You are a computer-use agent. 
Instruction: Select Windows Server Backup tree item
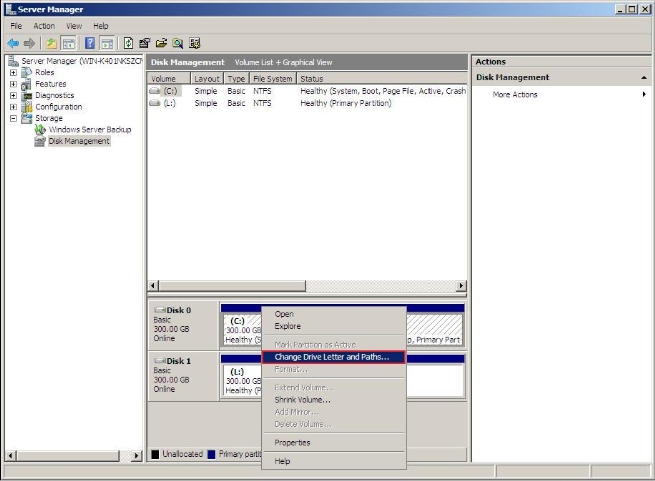point(90,130)
